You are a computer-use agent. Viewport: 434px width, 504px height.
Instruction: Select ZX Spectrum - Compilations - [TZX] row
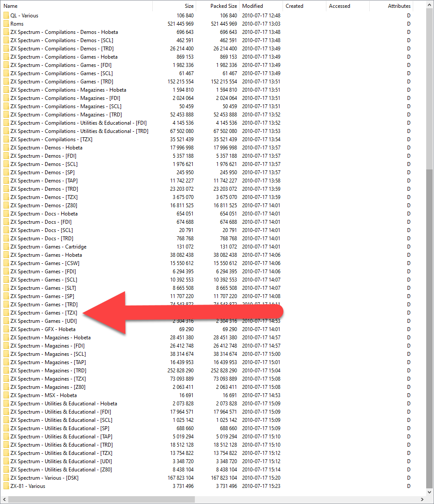pos(51,139)
